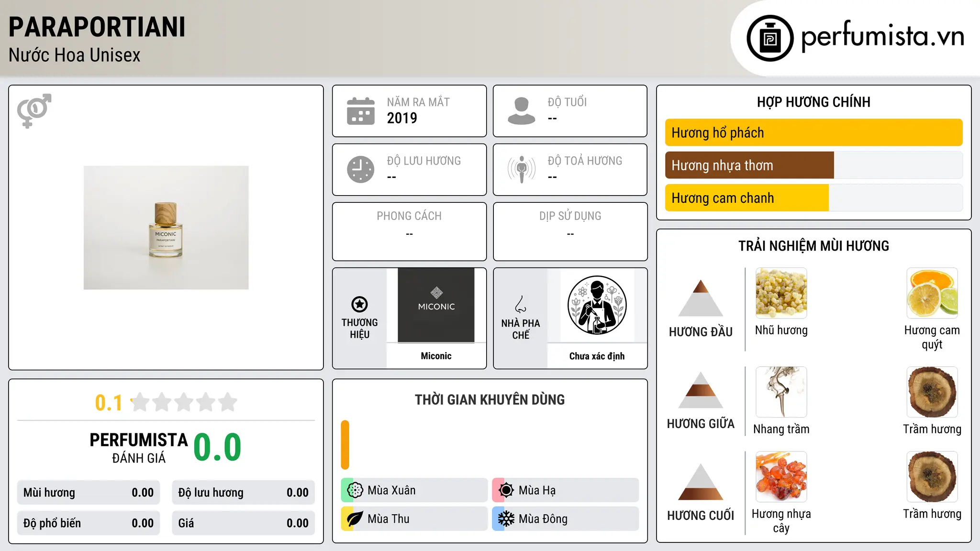Viewport: 980px width, 551px height.
Task: Click the Nhang trầm note label
Action: click(x=781, y=430)
